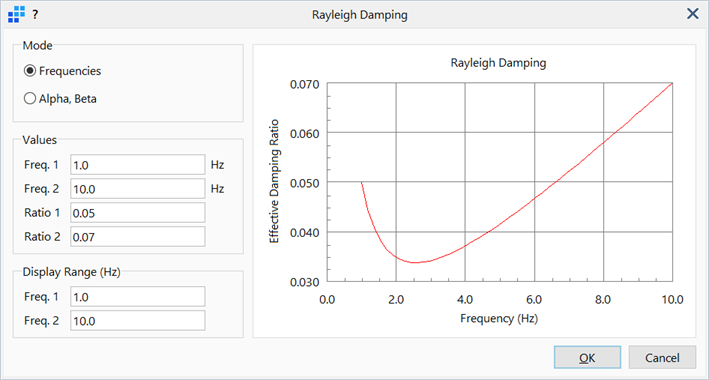Click the Values group label
This screenshot has width=709, height=380.
[40, 140]
